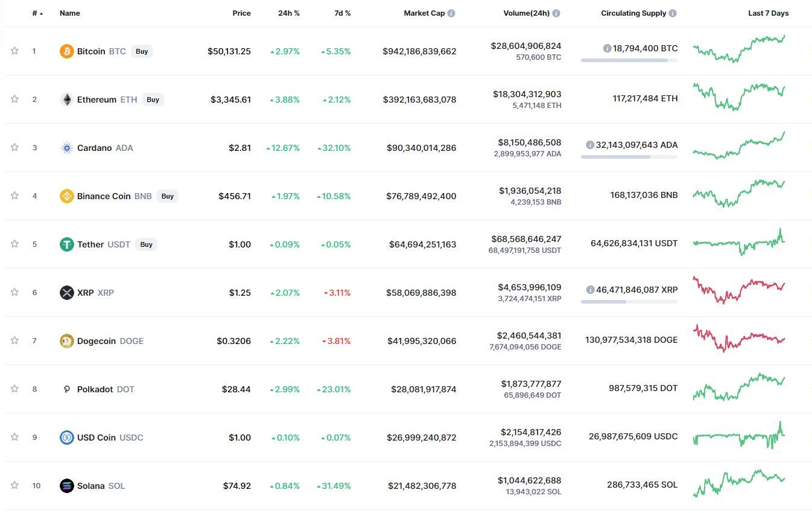Open the Ethereum coin page link

(97, 100)
